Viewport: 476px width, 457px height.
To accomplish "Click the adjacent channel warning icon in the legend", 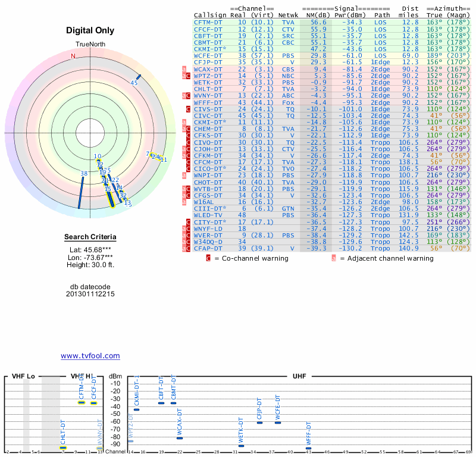I will (334, 258).
